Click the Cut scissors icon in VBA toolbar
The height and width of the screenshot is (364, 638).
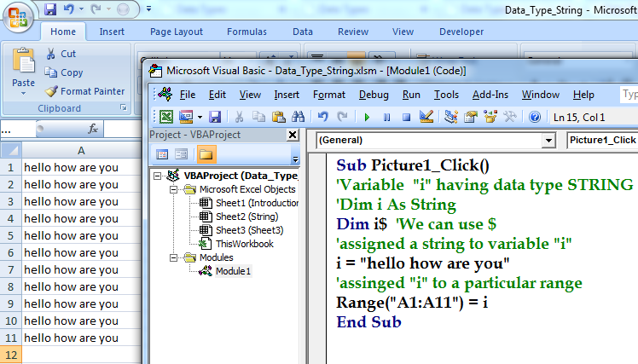tap(239, 117)
